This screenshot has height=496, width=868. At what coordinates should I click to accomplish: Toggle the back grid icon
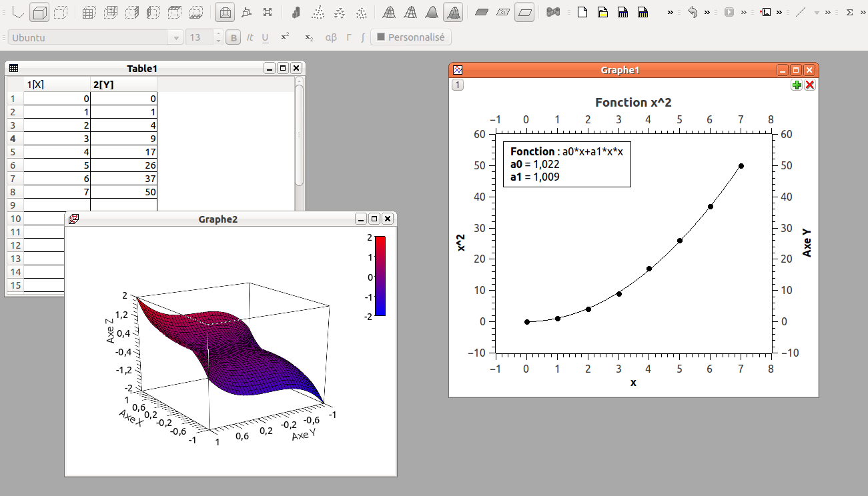pos(111,12)
